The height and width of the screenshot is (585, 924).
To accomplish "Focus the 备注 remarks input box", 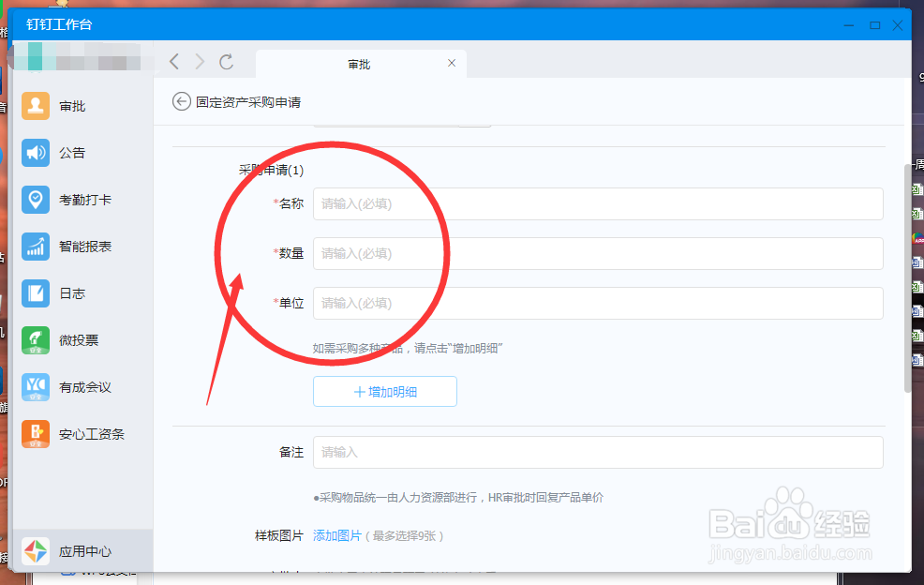I will [598, 452].
